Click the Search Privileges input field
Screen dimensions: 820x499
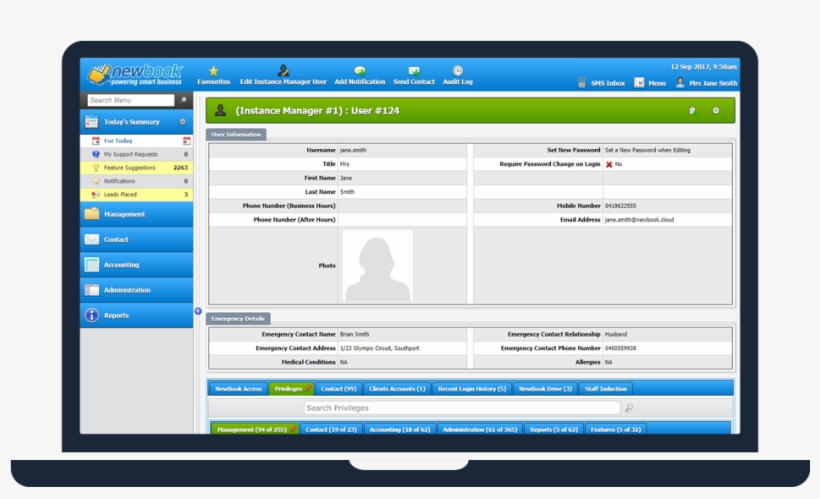tap(462, 407)
